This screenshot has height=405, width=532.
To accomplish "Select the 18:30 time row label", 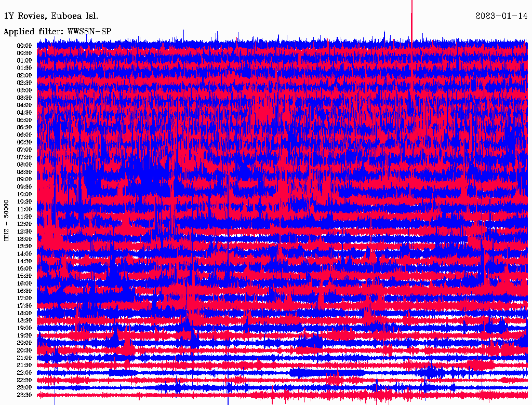I will pyautogui.click(x=24, y=320).
